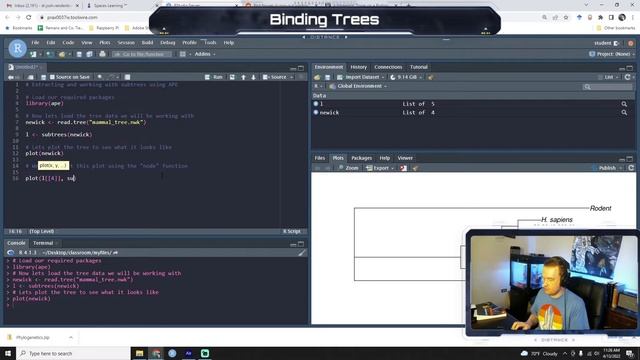The height and width of the screenshot is (360, 640).
Task: Open the Export dropdown in Plots pane
Action: pyautogui.click(x=380, y=168)
